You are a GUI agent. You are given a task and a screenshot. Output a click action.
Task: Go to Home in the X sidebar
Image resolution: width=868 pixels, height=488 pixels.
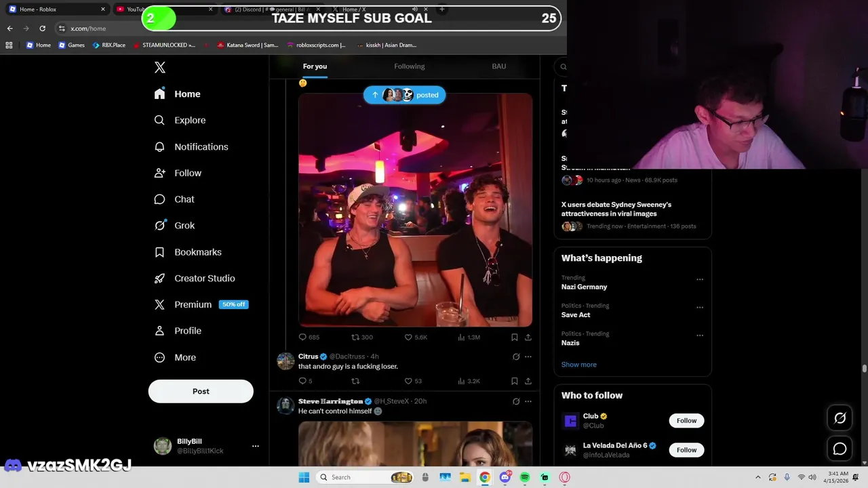177,94
